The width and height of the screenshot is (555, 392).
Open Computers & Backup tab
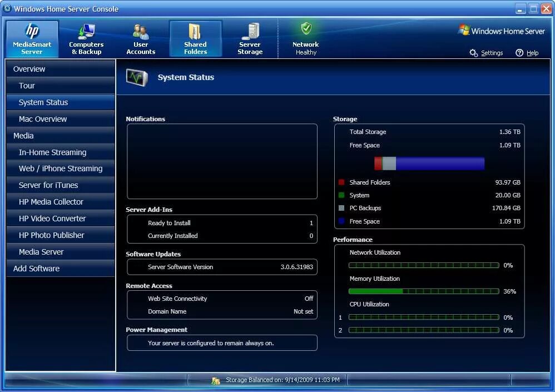pyautogui.click(x=86, y=39)
